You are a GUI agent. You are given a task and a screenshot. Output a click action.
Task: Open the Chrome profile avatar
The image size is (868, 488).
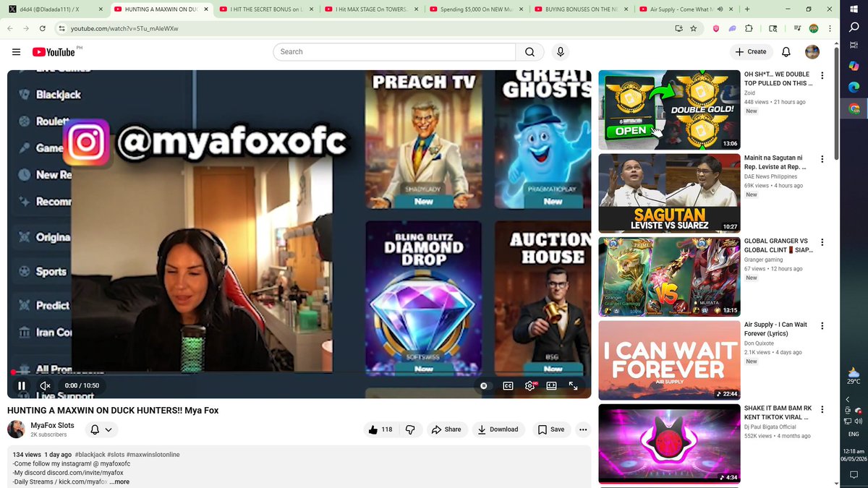[814, 28]
